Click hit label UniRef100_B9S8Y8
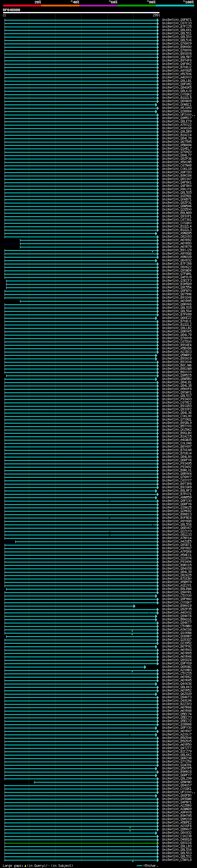197x868 pixels. pos(176,54)
